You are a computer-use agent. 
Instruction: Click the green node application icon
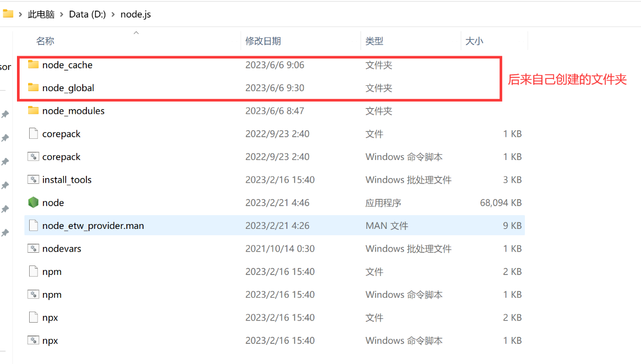33,202
